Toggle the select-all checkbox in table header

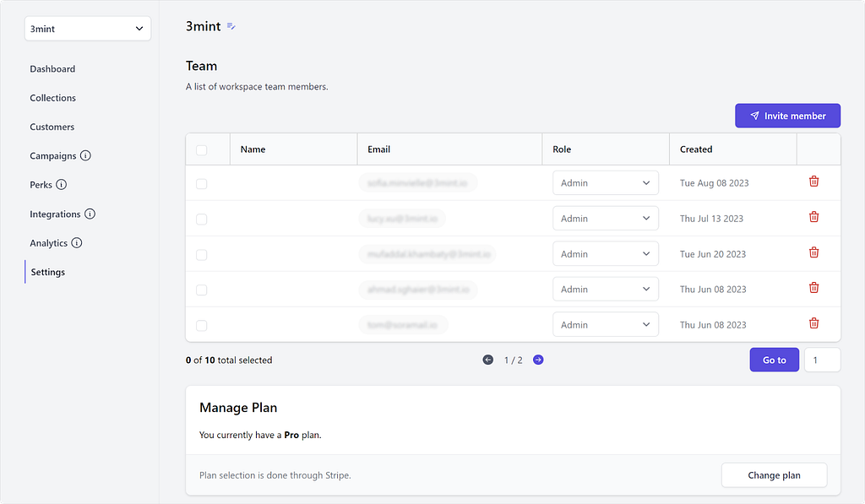pos(201,150)
